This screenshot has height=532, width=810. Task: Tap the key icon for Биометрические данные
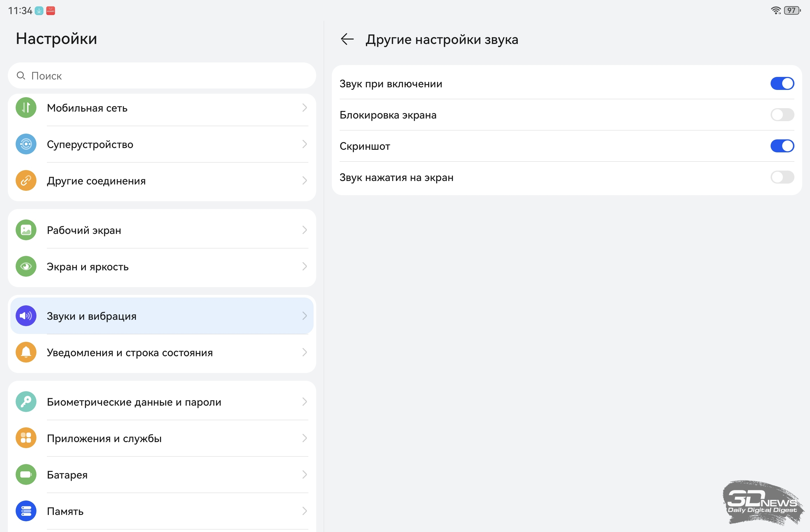coord(26,402)
